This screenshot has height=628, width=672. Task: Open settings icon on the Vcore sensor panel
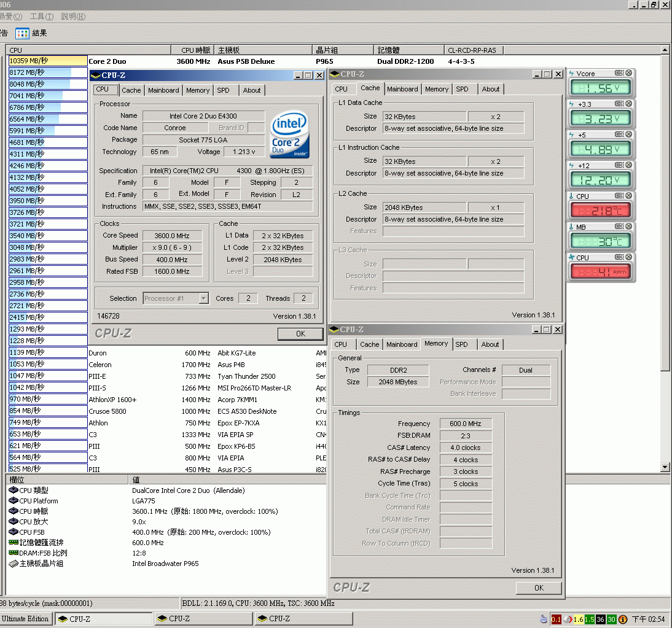pos(619,73)
